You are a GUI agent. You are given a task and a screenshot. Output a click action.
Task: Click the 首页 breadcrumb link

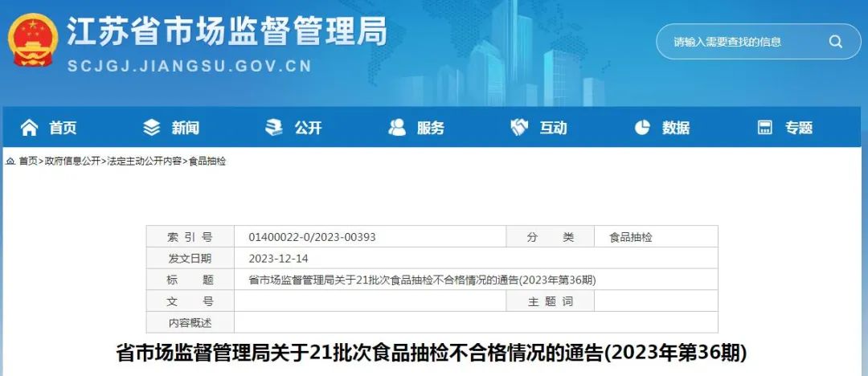[28, 161]
